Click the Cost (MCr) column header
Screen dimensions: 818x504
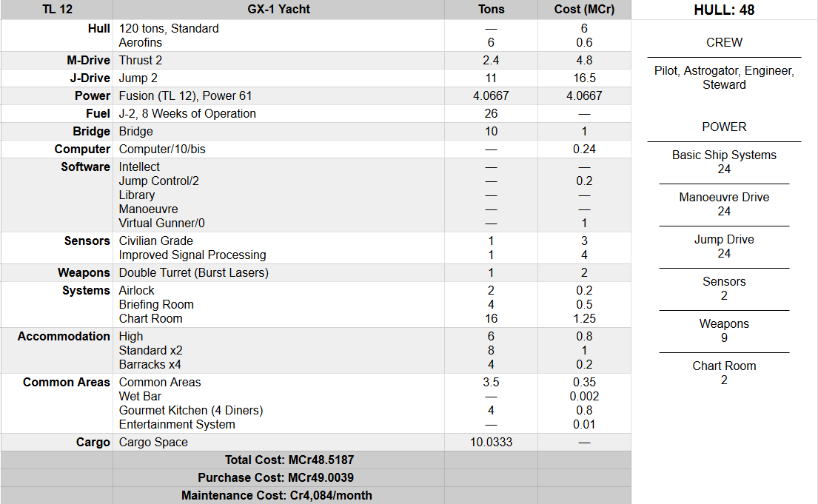point(584,10)
